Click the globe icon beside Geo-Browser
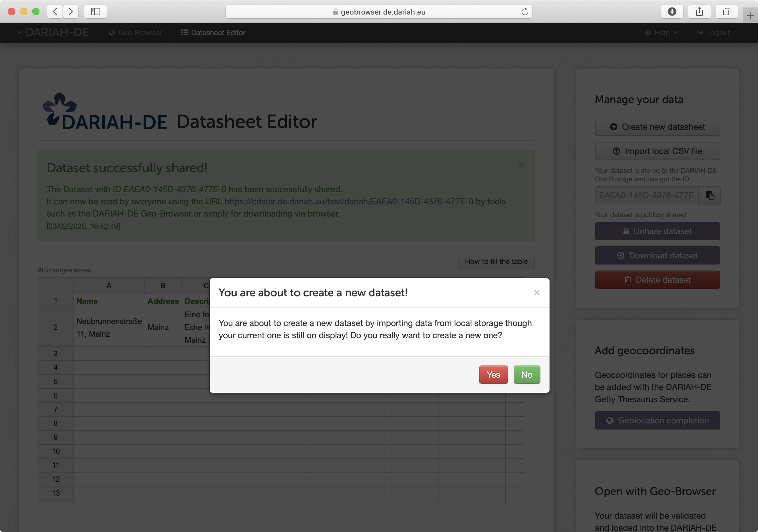Viewport: 758px width, 532px height. [112, 33]
